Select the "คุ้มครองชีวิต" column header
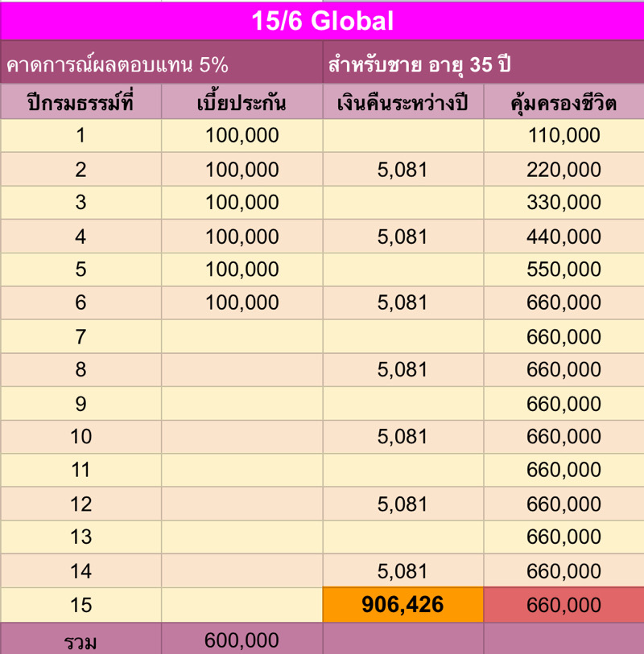The width and height of the screenshot is (644, 654). coord(563,103)
